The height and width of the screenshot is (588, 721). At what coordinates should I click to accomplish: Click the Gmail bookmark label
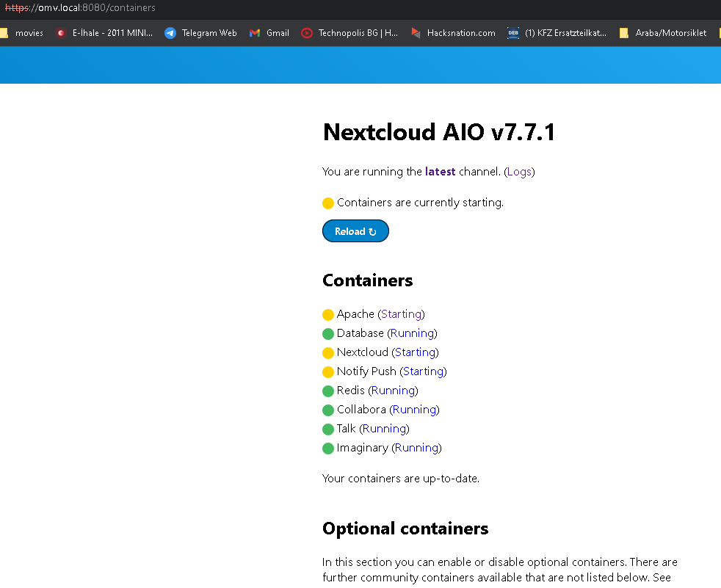click(x=278, y=33)
